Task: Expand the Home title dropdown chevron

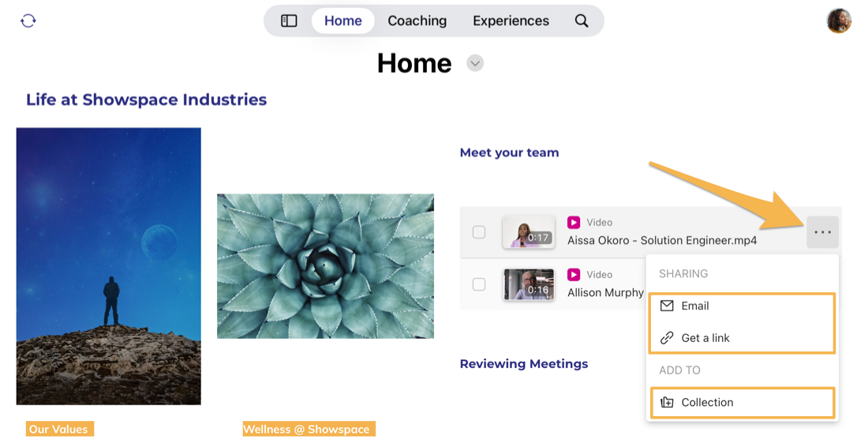Action: [x=474, y=63]
